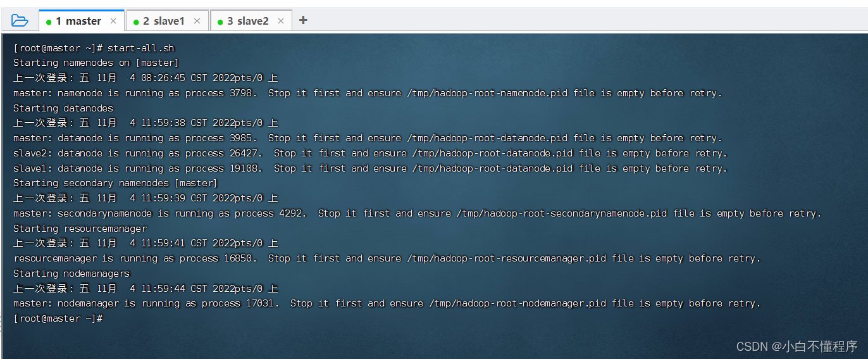Click the 'Starting secondary namenodes [master]' line
Image resolution: width=868 pixels, height=359 pixels.
click(x=115, y=183)
